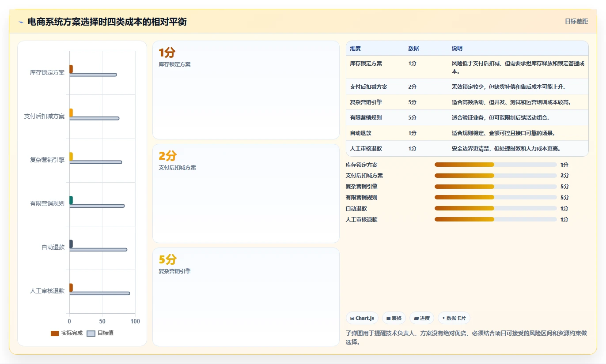Click the 复杂营销引擎 gray target bar in chart
Screen dimensions: 606x364
95,162
